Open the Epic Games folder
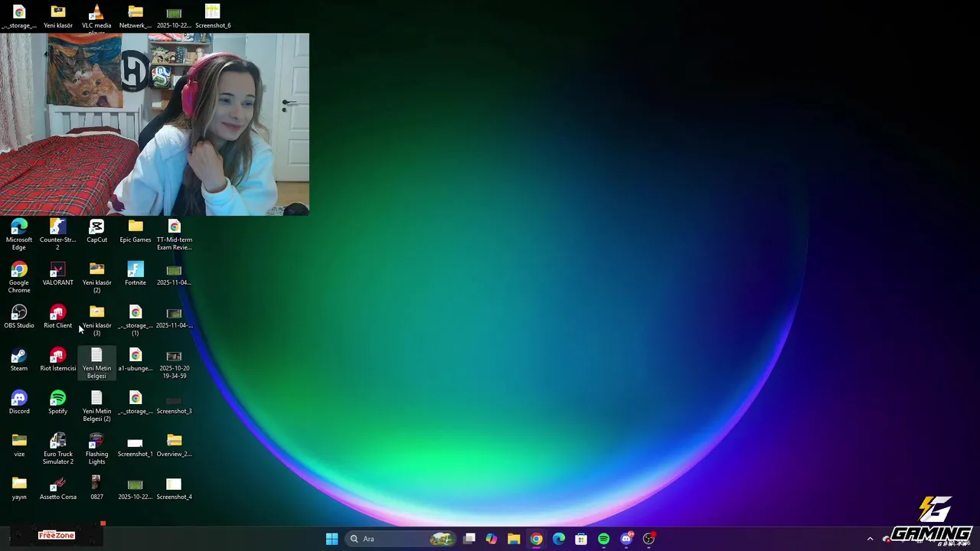 (x=136, y=231)
